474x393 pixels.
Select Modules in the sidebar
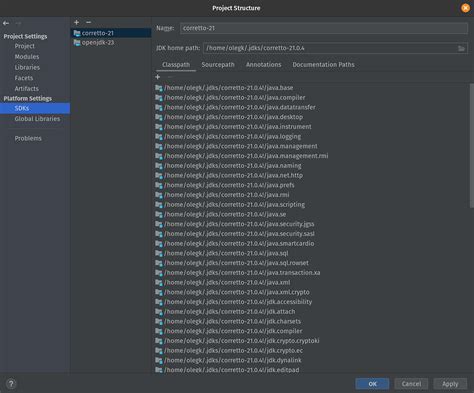27,57
